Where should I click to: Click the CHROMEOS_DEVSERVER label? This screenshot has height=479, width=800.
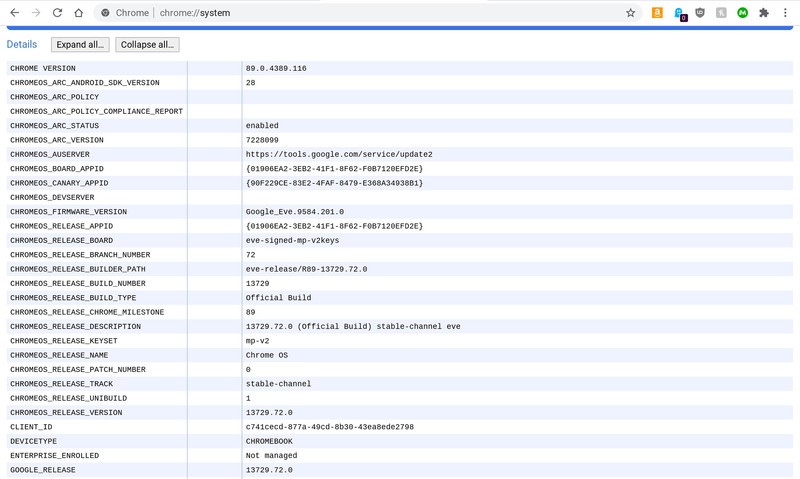tap(52, 197)
